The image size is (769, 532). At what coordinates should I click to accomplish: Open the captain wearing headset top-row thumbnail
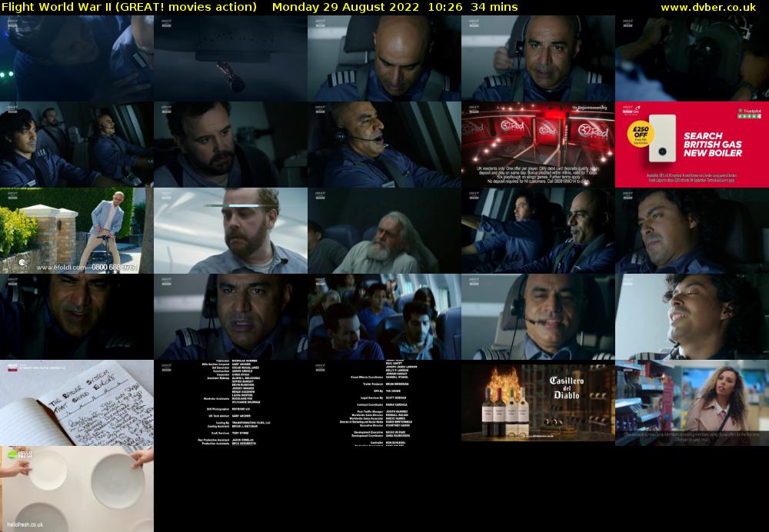click(x=538, y=58)
